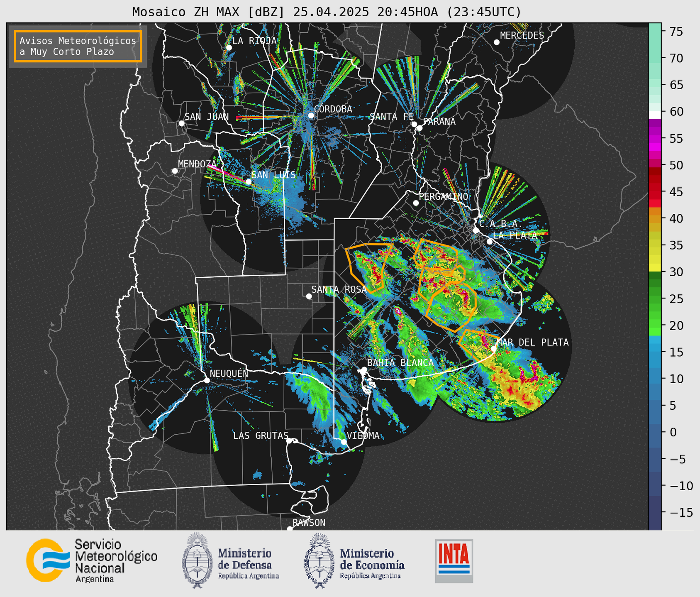Click the 30 yellow band on the color scale
Viewport: 700px width, 597px height.
[x=655, y=268]
